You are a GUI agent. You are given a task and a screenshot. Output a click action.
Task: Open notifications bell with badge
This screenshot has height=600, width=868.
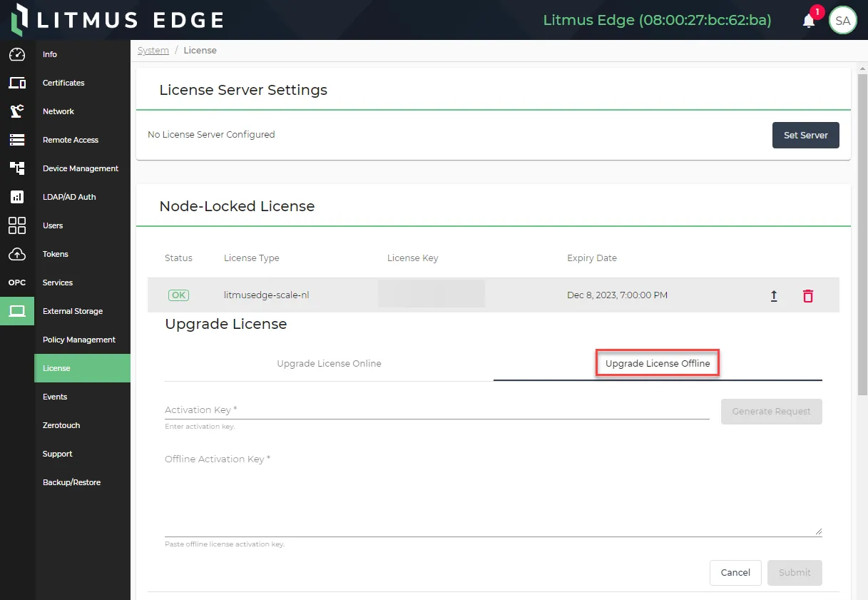pyautogui.click(x=809, y=20)
